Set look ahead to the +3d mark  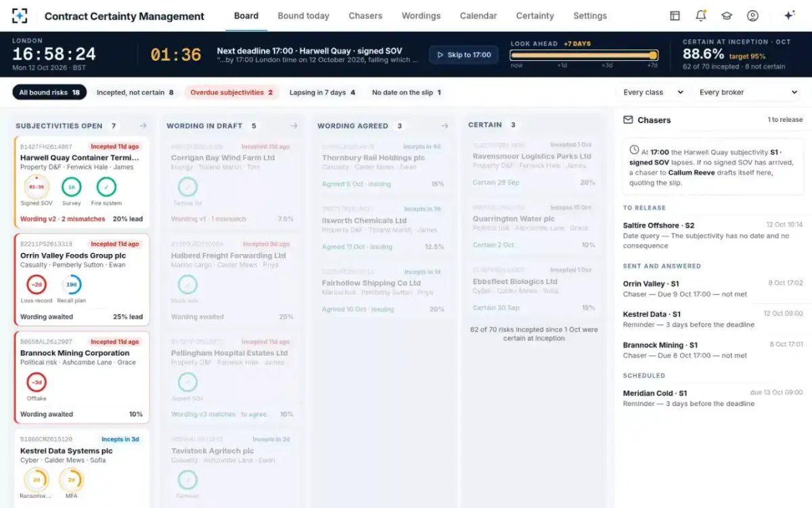tap(607, 65)
